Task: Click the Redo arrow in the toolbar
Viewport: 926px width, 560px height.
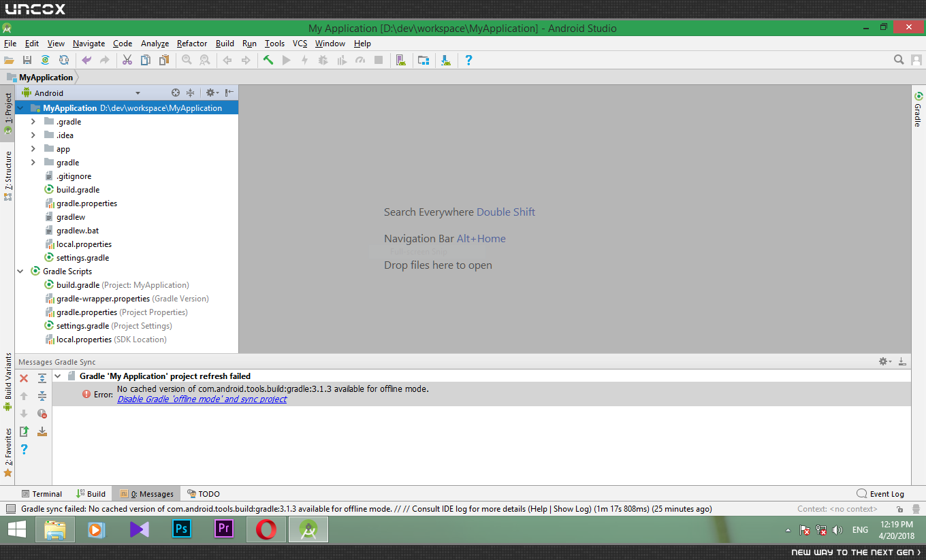Action: (105, 61)
